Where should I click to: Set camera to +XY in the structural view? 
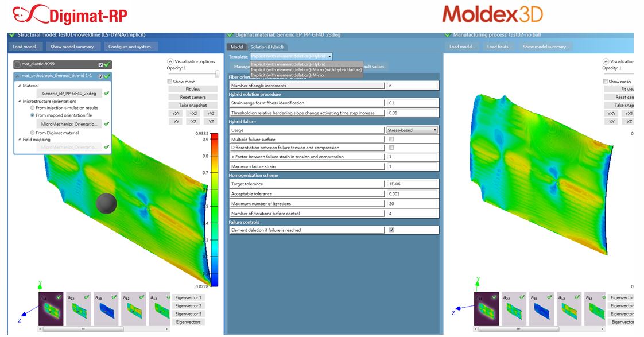(x=176, y=114)
